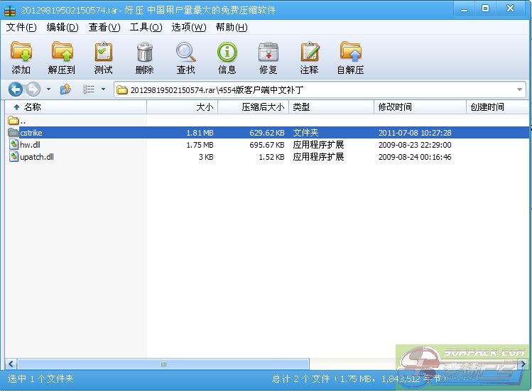Image resolution: width=532 pixels, height=392 pixels.
Task: Open the 工具(O) menu
Action: point(146,27)
